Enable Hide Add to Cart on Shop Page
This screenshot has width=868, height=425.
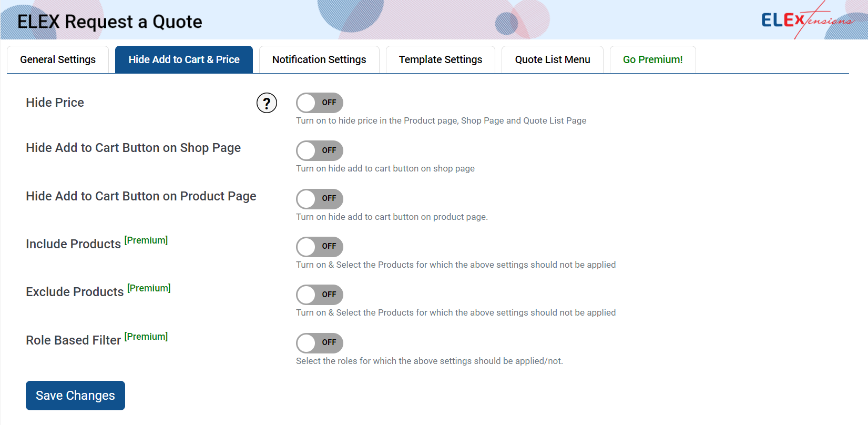[320, 151]
